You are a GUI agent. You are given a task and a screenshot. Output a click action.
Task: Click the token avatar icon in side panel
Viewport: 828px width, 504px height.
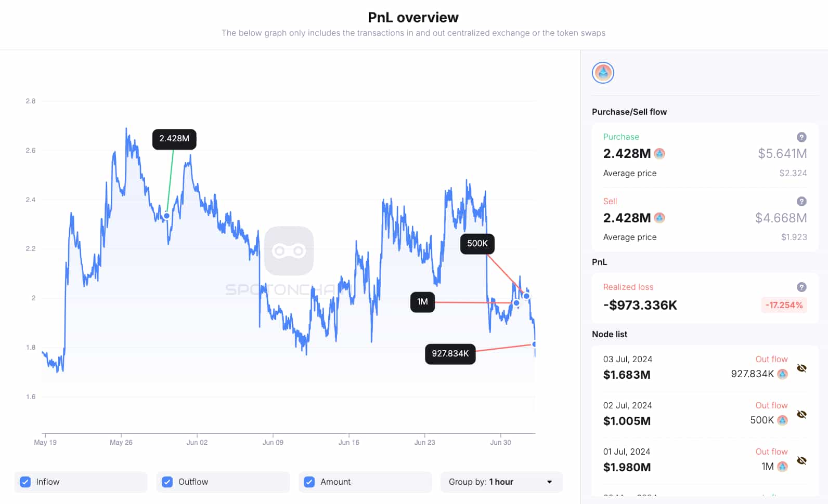603,73
